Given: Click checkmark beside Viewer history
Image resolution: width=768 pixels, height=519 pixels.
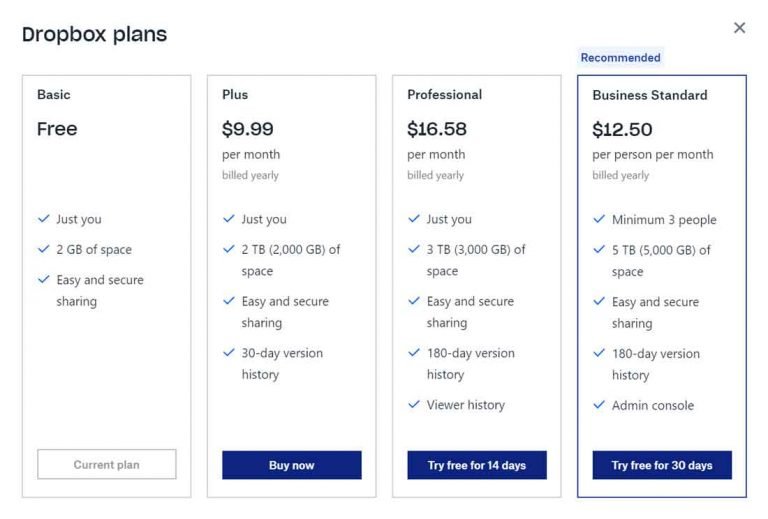Looking at the screenshot, I should (414, 404).
